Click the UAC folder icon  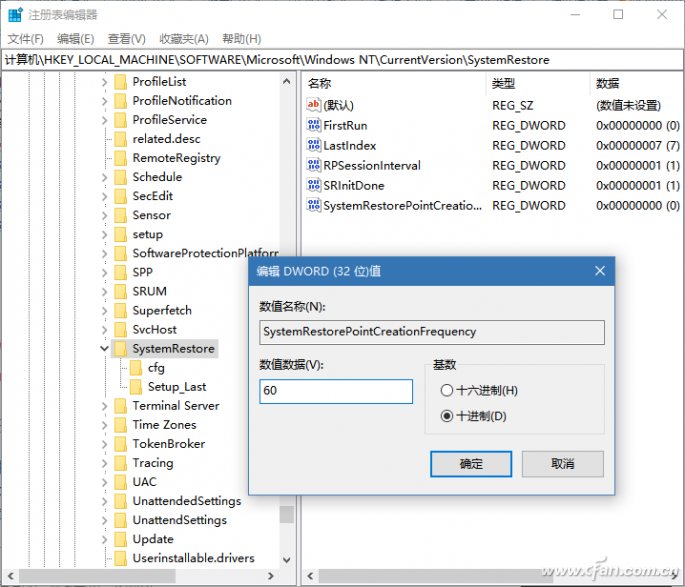coord(120,482)
